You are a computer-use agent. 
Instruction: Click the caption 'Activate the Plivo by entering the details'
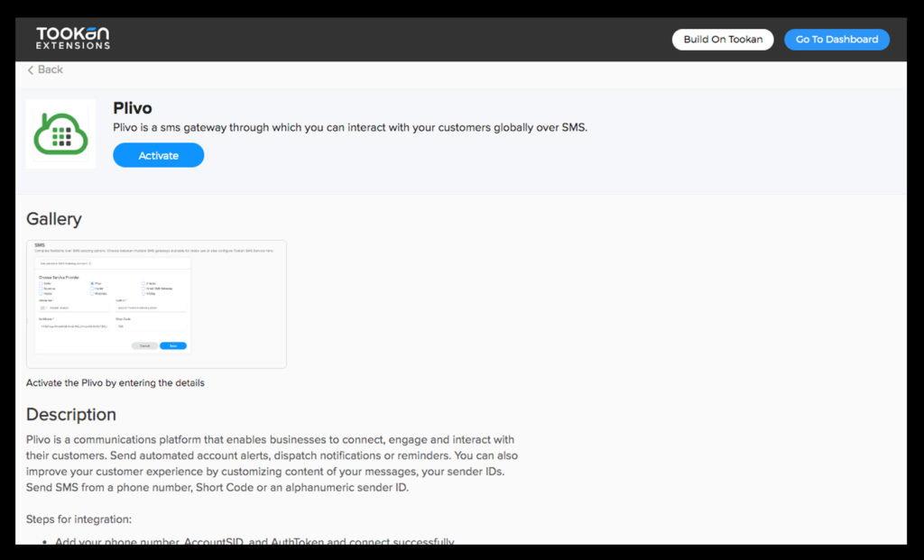115,382
